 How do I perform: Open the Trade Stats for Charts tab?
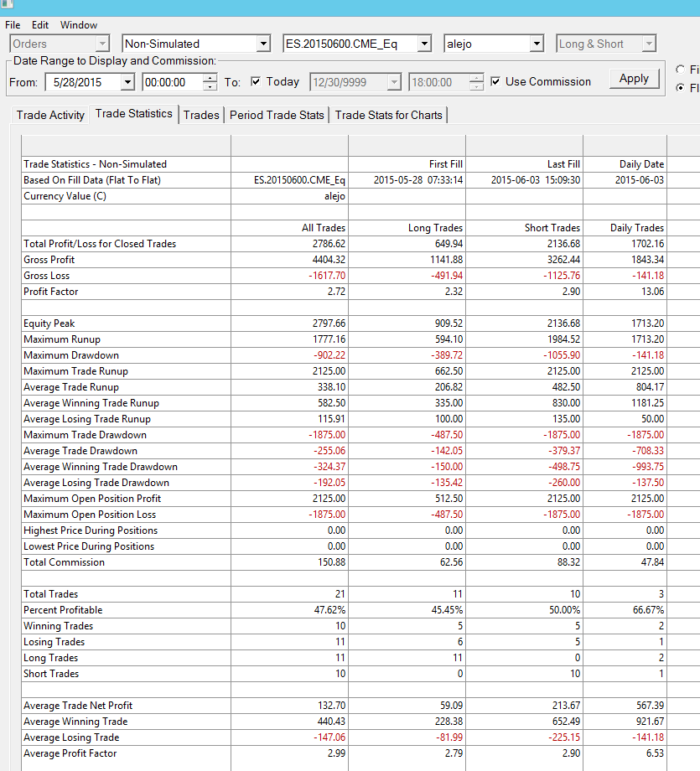(389, 115)
